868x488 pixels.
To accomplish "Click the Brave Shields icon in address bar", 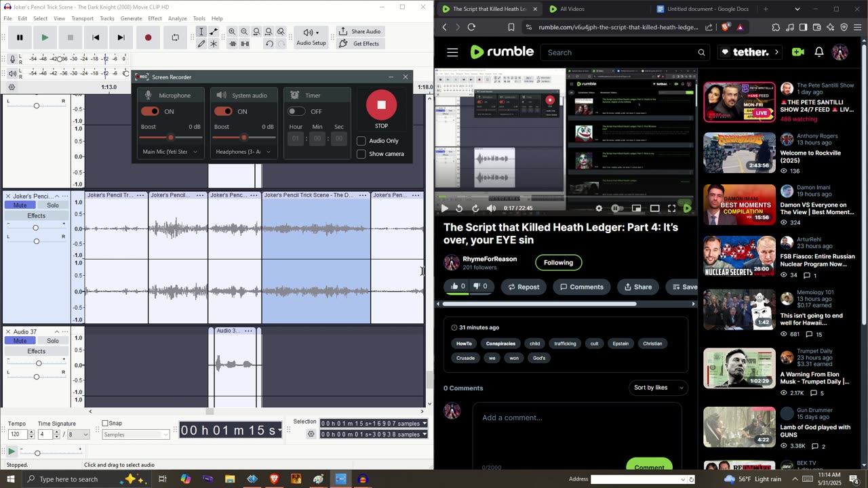I will pyautogui.click(x=725, y=27).
